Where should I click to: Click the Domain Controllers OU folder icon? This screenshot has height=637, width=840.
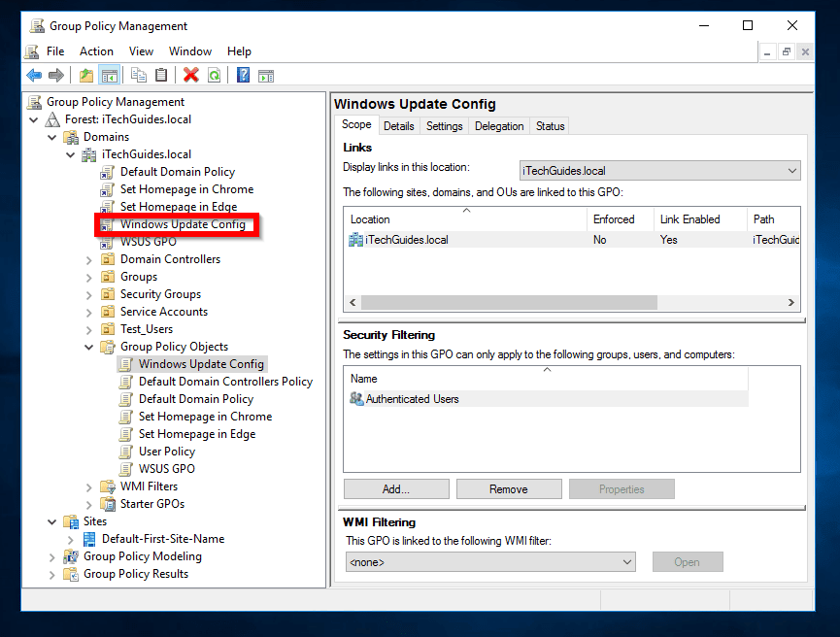108,259
